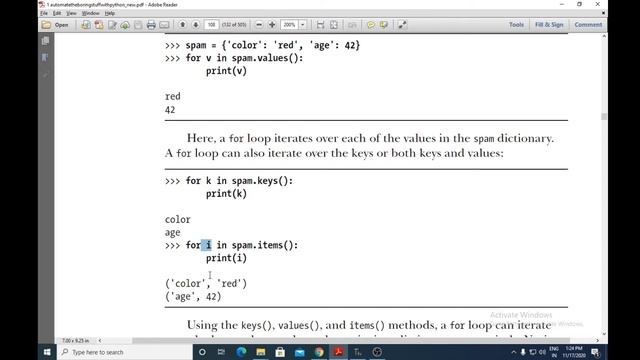Open the Tools pane
The height and width of the screenshot is (360, 640).
click(x=516, y=25)
